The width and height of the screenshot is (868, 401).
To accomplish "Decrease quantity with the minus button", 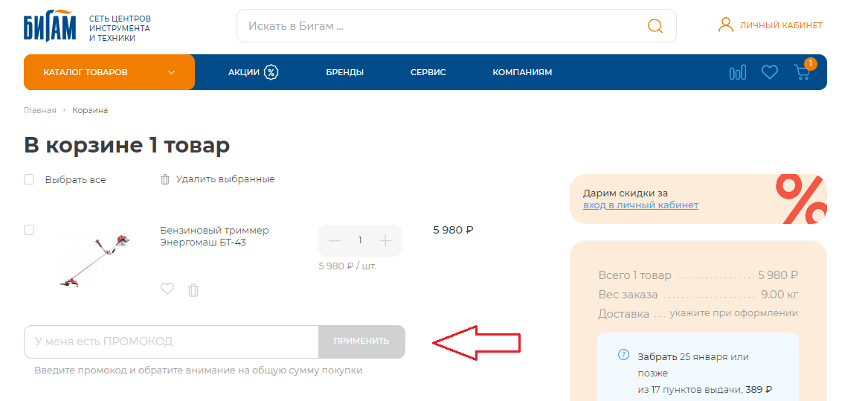I will (335, 240).
